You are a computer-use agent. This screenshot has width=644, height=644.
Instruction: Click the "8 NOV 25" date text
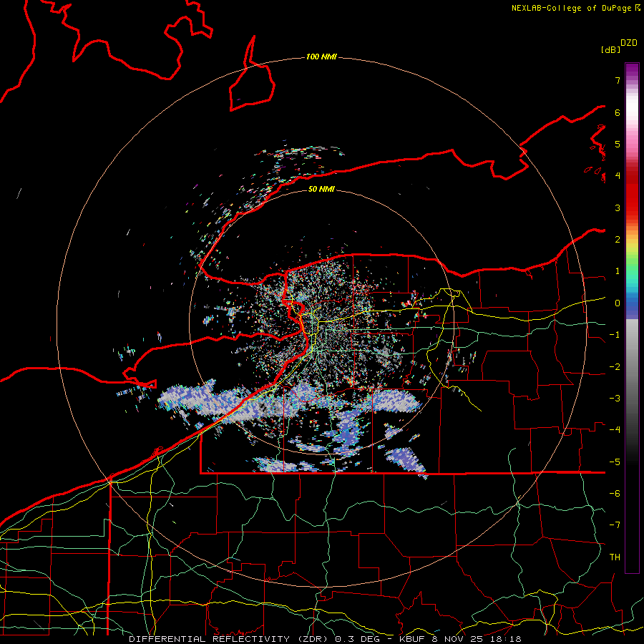click(x=457, y=639)
